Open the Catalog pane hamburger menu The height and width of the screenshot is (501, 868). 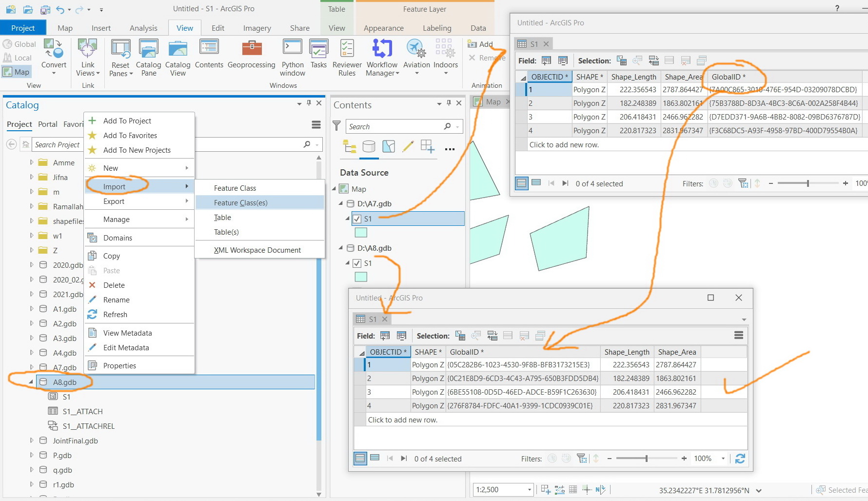point(316,125)
